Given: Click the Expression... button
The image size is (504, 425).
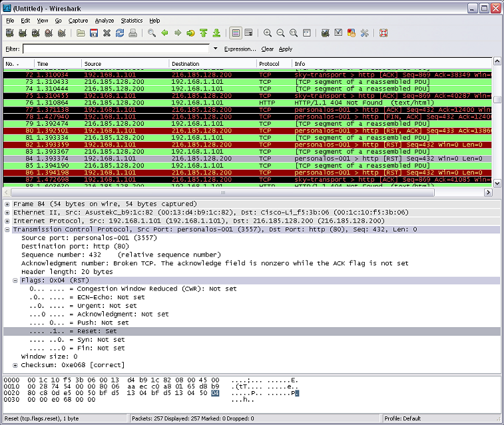Looking at the screenshot, I should point(240,49).
